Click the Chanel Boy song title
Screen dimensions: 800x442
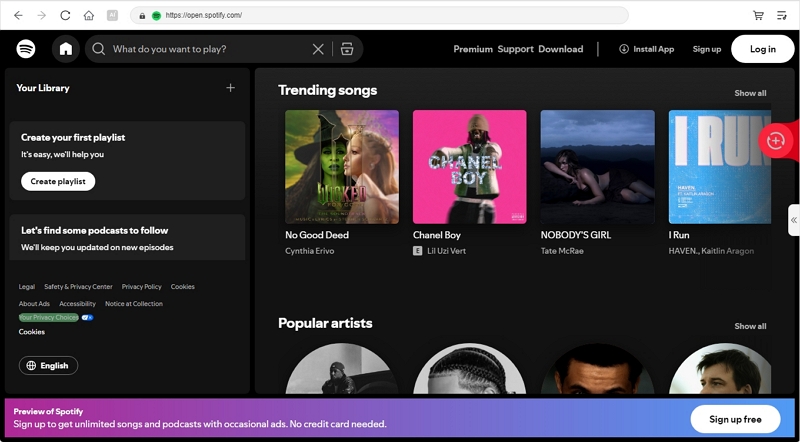[x=437, y=235]
